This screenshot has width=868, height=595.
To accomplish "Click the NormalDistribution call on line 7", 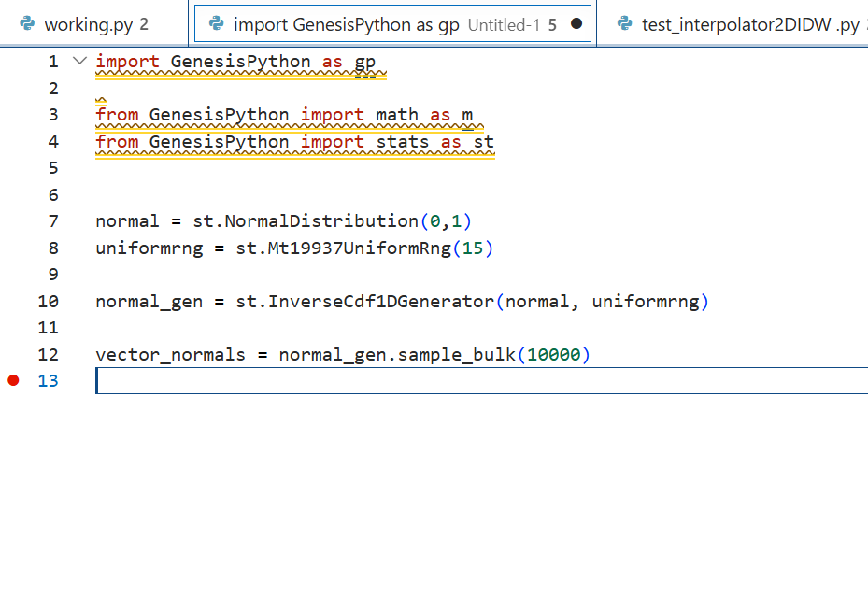I will [x=321, y=221].
